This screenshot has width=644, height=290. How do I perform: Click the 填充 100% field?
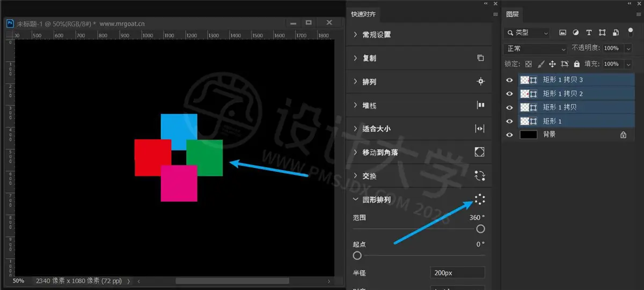pos(612,63)
